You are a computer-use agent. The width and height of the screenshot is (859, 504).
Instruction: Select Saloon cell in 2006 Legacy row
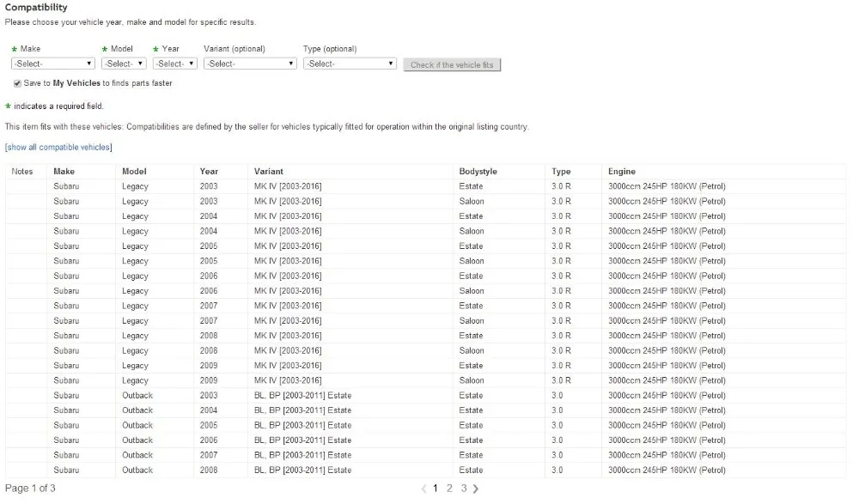click(472, 291)
